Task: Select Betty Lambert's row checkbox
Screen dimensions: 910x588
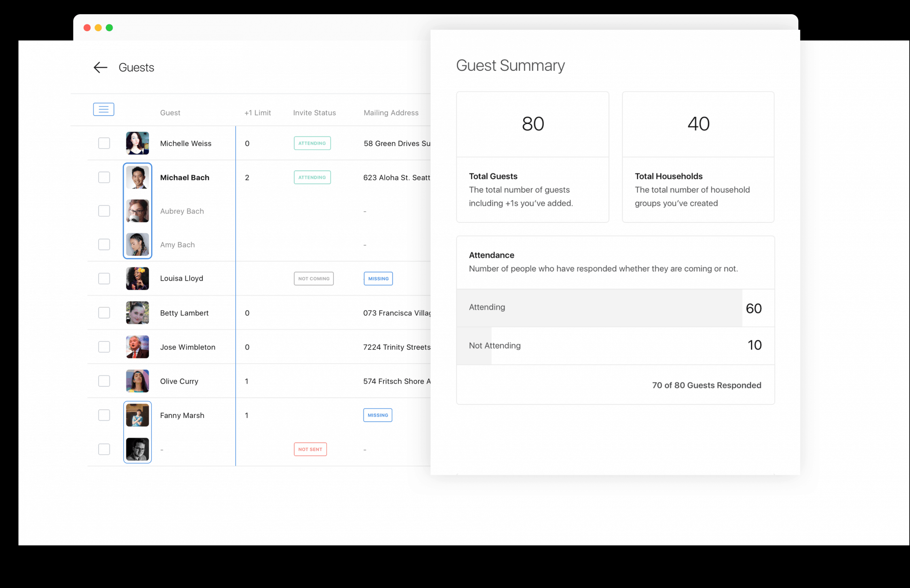Action: pos(104,313)
